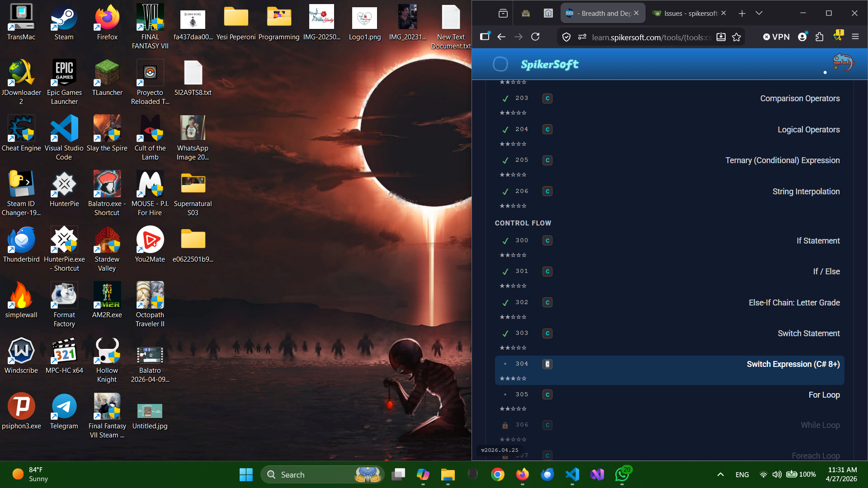Rate lesson 203 using its stars

[513, 113]
